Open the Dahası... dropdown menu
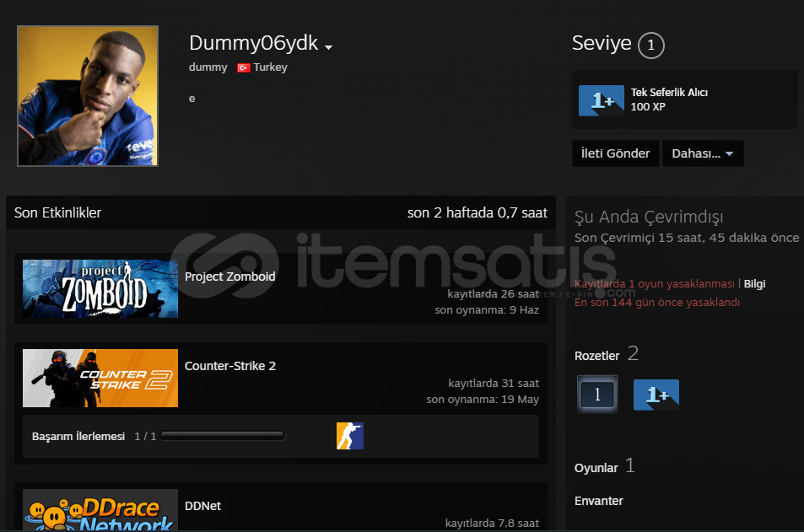Viewport: 804px width, 532px height. (703, 153)
